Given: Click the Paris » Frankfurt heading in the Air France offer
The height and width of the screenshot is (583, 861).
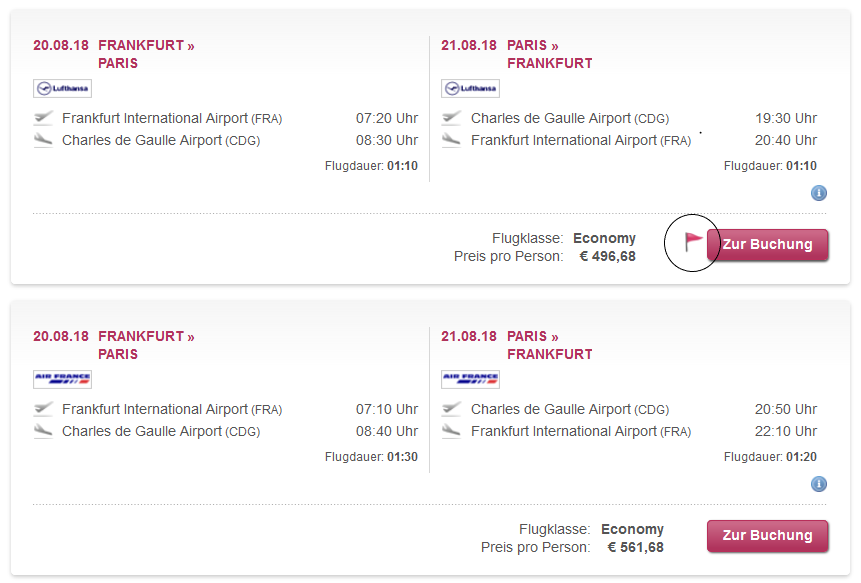Looking at the screenshot, I should (x=549, y=345).
